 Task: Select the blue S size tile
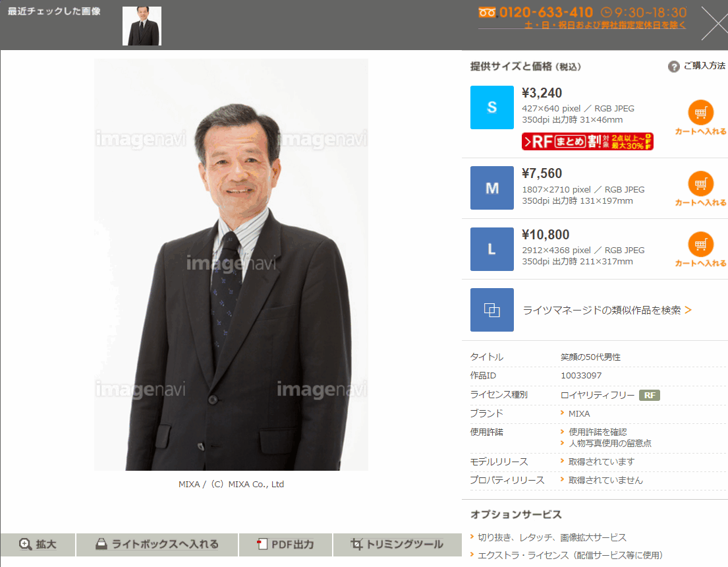491,106
